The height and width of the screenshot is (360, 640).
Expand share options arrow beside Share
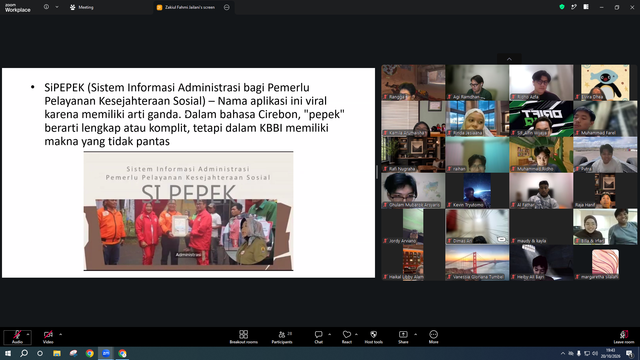pyautogui.click(x=416, y=334)
